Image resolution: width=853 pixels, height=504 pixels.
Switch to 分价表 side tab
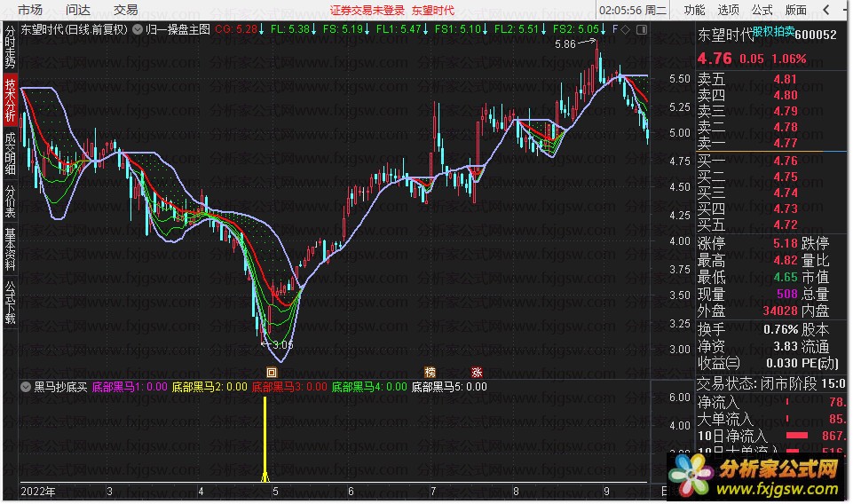(x=10, y=201)
